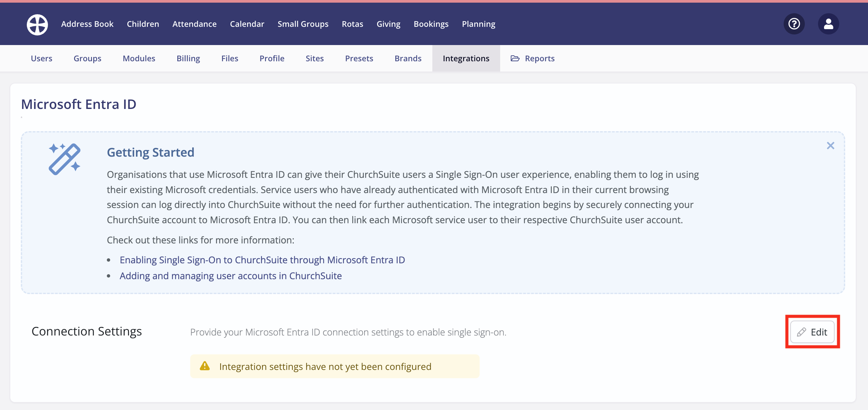Click the warning triangle icon

pyautogui.click(x=204, y=366)
